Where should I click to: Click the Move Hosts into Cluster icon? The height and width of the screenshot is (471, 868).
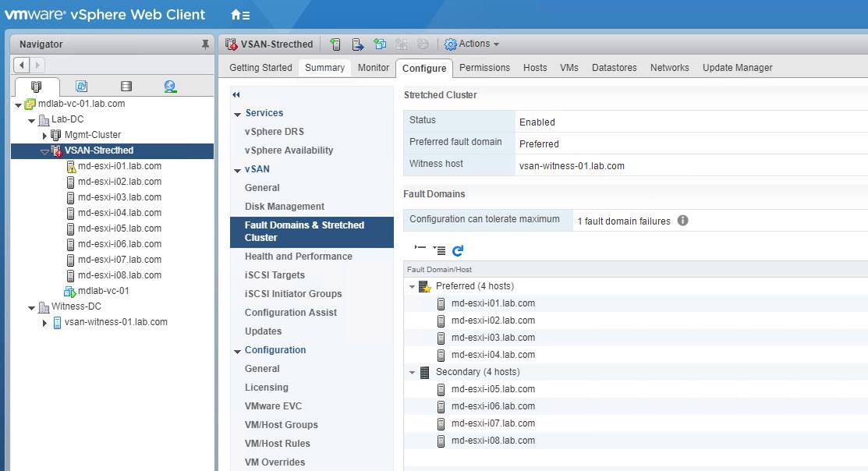tap(358, 44)
